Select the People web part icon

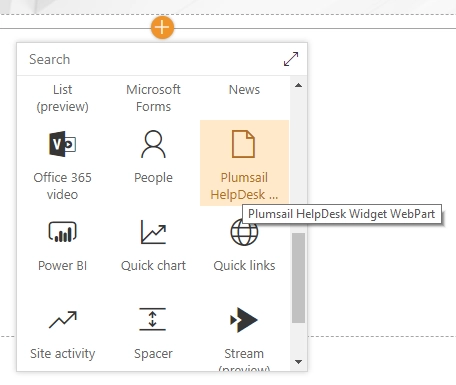click(x=153, y=144)
